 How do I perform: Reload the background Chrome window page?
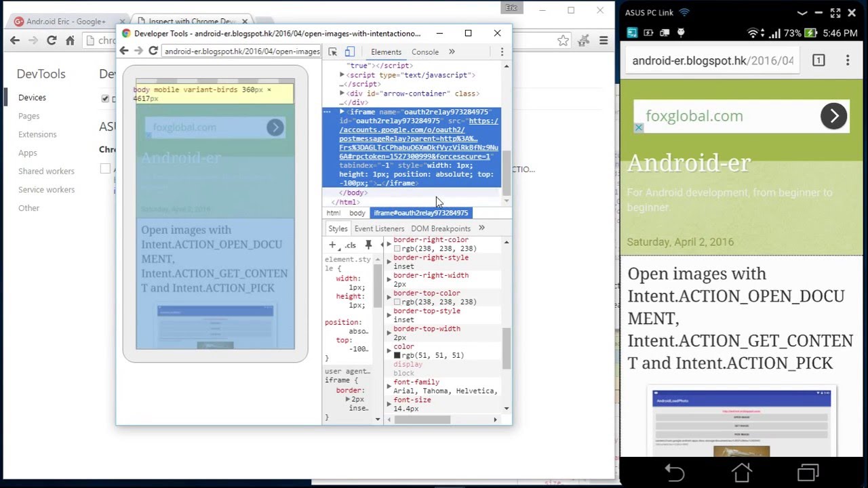point(52,41)
